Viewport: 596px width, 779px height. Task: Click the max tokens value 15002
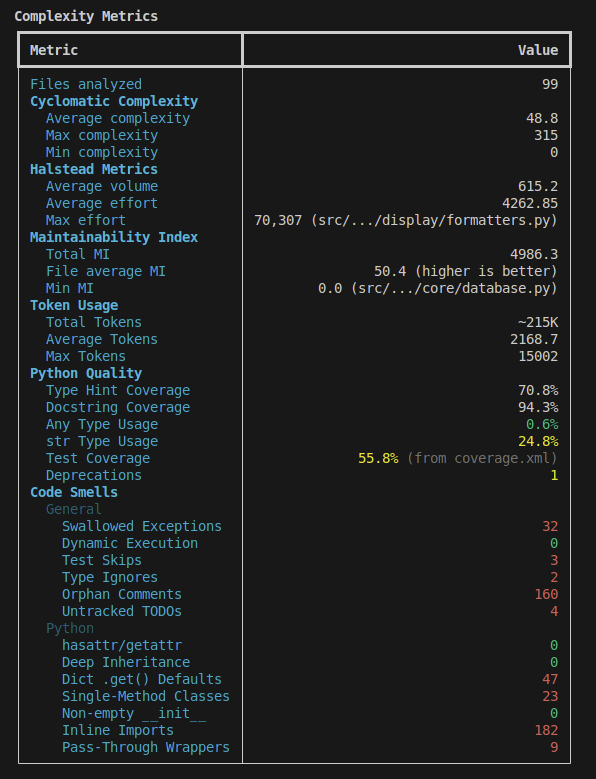[x=538, y=356]
